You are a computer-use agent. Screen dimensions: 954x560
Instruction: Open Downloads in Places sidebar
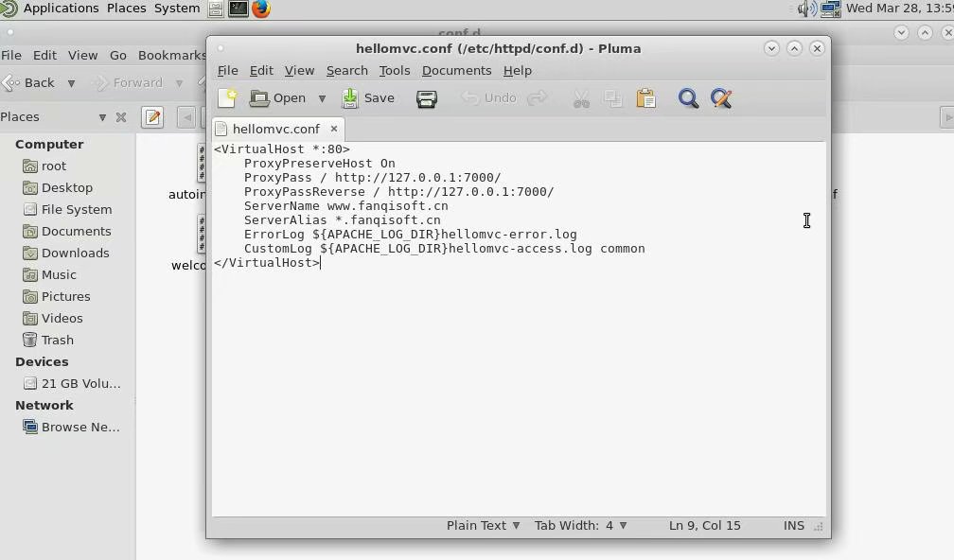click(x=67, y=253)
